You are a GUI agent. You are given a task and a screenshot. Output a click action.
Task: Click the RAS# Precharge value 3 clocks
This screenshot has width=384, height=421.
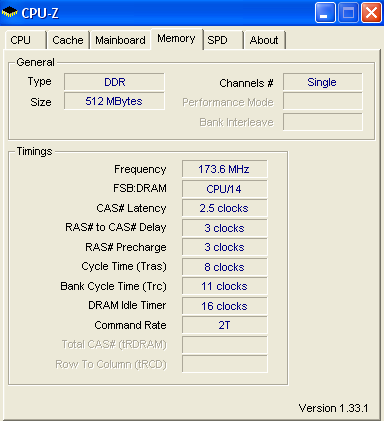pyautogui.click(x=224, y=247)
